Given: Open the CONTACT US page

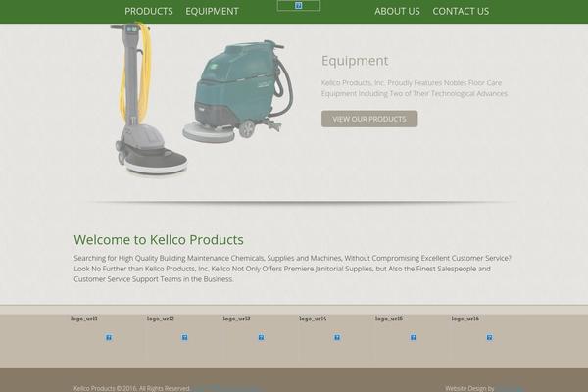Looking at the screenshot, I should tap(461, 11).
